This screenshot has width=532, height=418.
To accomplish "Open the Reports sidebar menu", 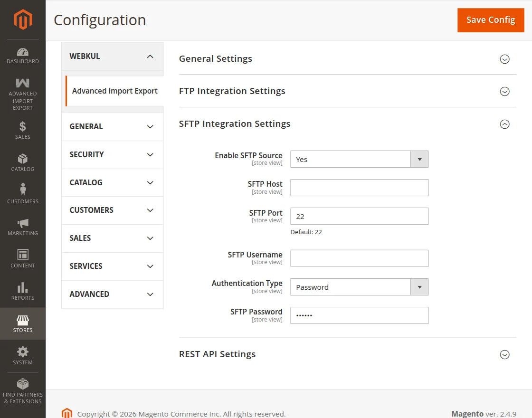I will 23,292.
